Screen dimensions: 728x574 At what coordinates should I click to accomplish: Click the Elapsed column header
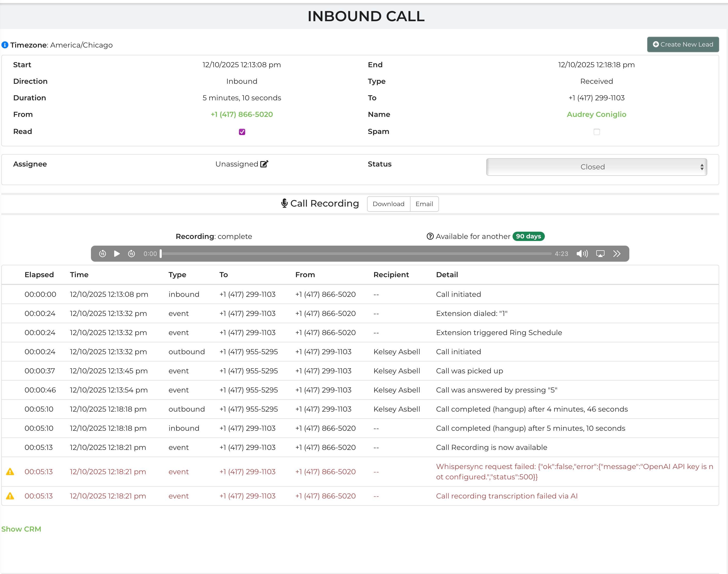pyautogui.click(x=39, y=275)
